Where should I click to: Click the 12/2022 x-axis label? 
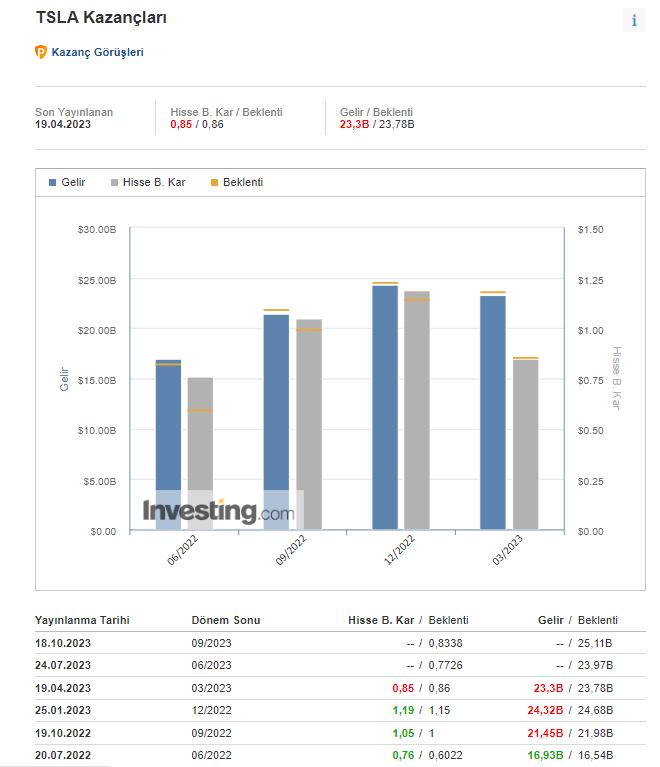click(399, 550)
